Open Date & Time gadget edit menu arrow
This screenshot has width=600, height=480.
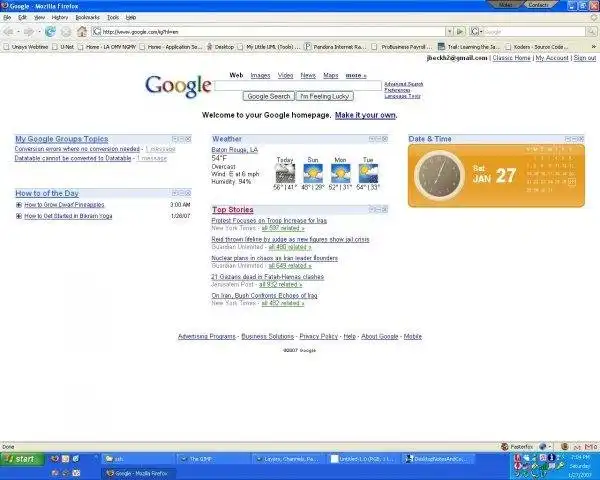pyautogui.click(x=568, y=139)
